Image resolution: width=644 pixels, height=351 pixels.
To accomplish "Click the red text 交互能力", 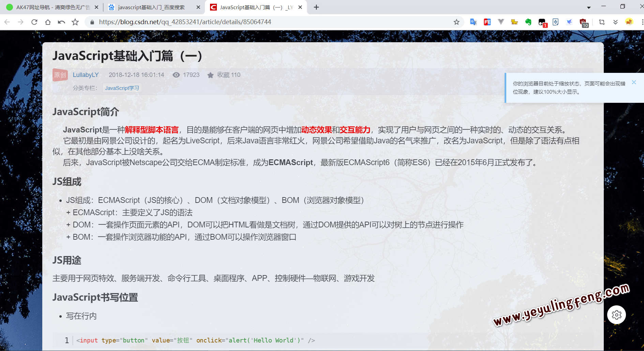I will [x=355, y=130].
